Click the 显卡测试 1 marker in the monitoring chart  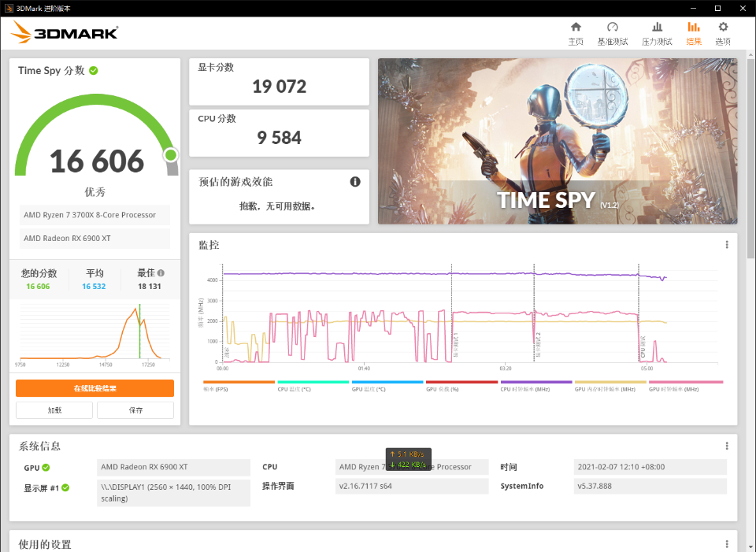point(455,345)
